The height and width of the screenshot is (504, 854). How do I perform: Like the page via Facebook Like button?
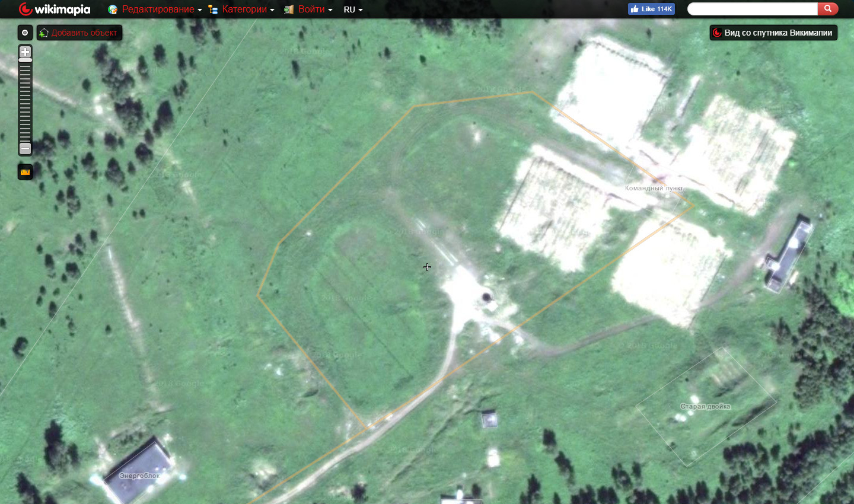(x=651, y=9)
